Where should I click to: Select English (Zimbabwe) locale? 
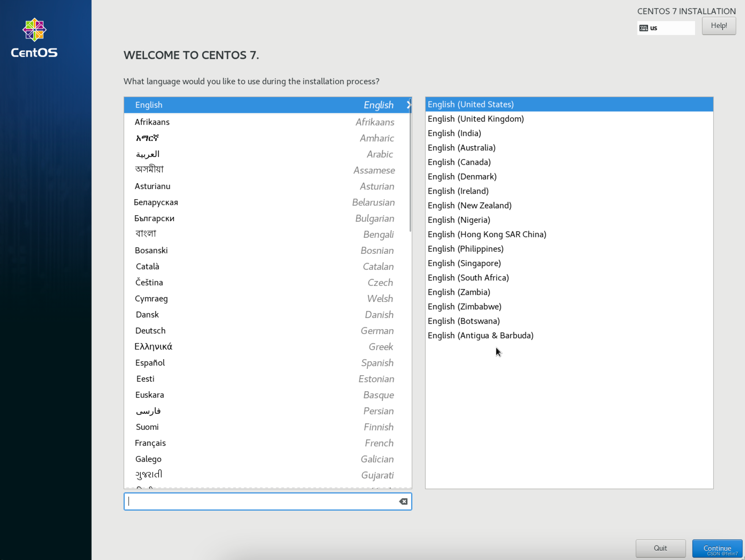tap(569, 307)
